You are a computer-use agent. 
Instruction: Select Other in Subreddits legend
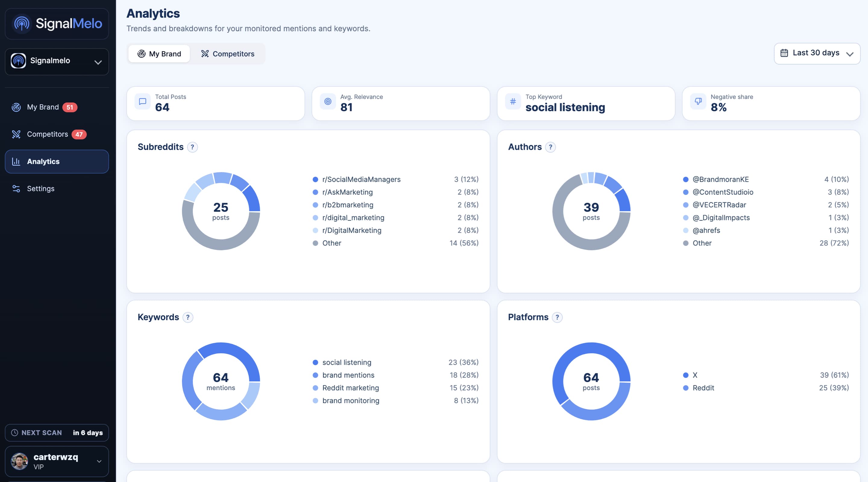(396, 243)
